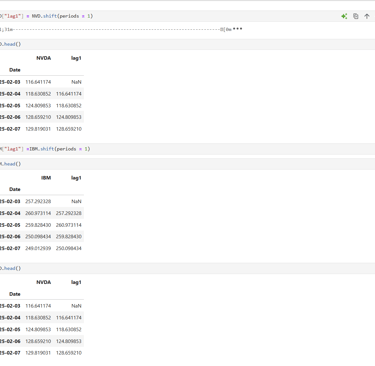
Task: Click 250.098434 in the lag1 column
Action: click(69, 248)
